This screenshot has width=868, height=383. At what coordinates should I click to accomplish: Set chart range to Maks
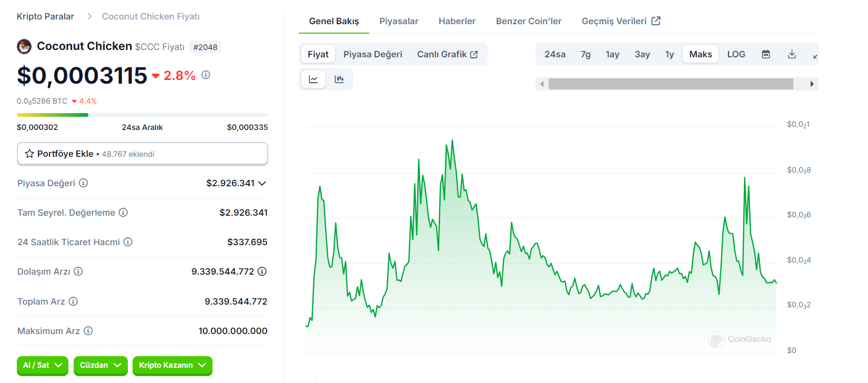tap(701, 54)
